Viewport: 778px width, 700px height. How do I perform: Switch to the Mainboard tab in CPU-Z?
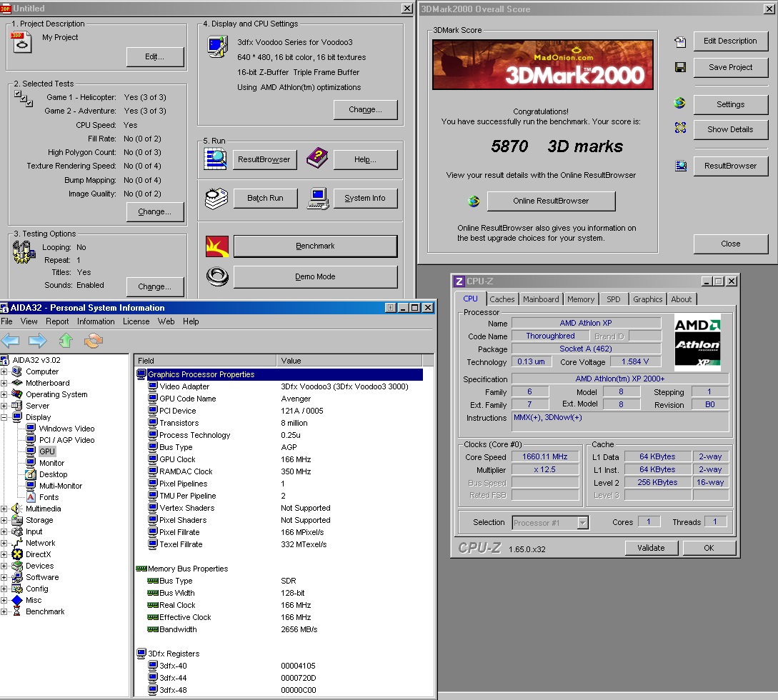pos(541,299)
